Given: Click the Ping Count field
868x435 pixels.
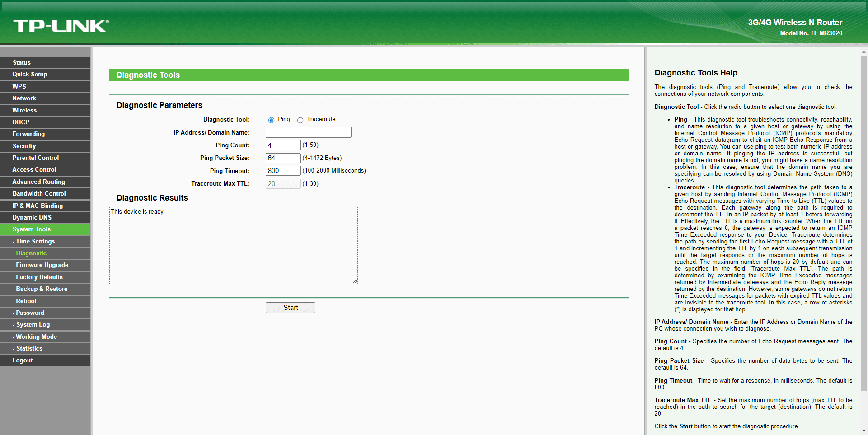Looking at the screenshot, I should [283, 145].
